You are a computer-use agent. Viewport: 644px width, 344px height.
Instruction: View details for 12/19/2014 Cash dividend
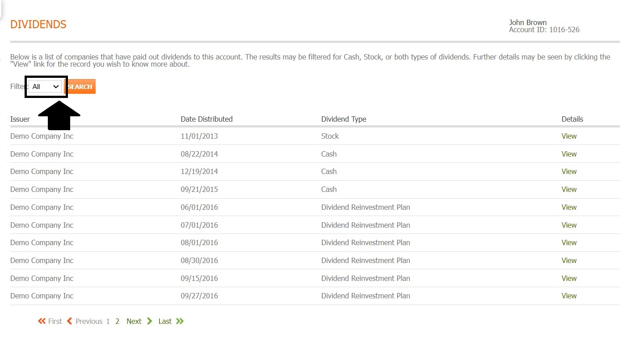[x=569, y=172]
